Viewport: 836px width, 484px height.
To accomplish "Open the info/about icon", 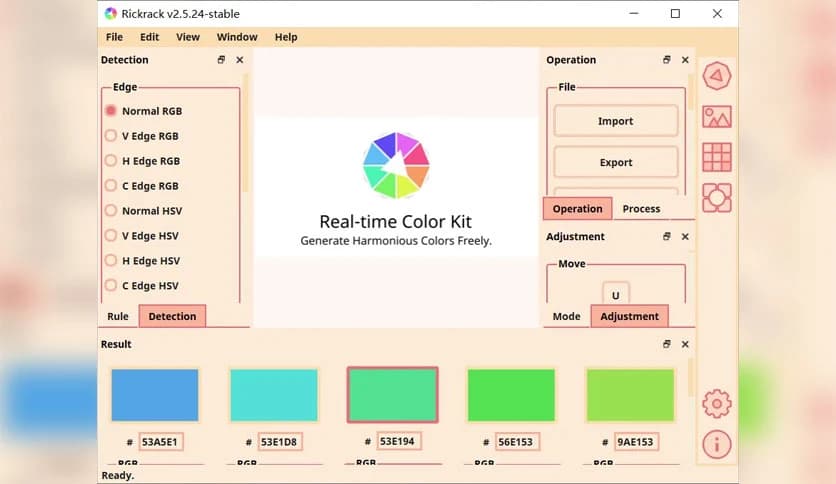I will 716,444.
